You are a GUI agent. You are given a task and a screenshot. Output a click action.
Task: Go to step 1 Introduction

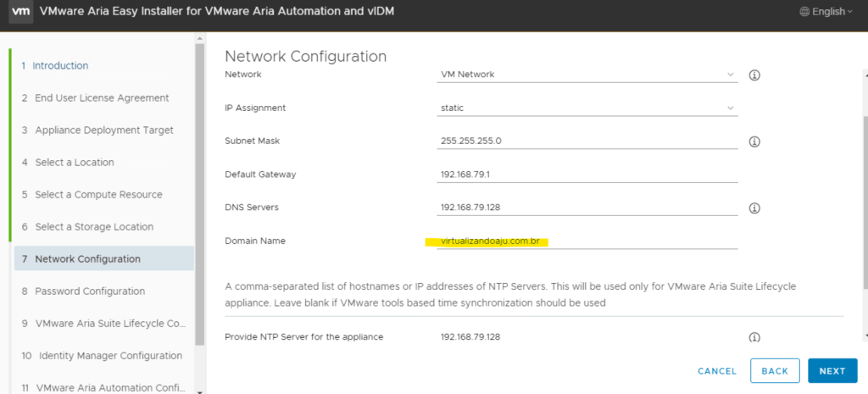(60, 66)
